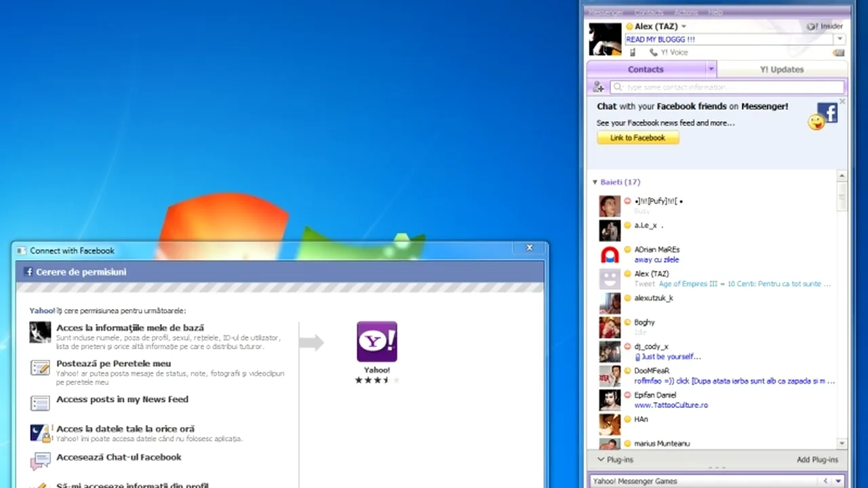The height and width of the screenshot is (488, 868).
Task: Open Alex (TAZ) tweet about Age of Empires III
Action: (x=745, y=284)
